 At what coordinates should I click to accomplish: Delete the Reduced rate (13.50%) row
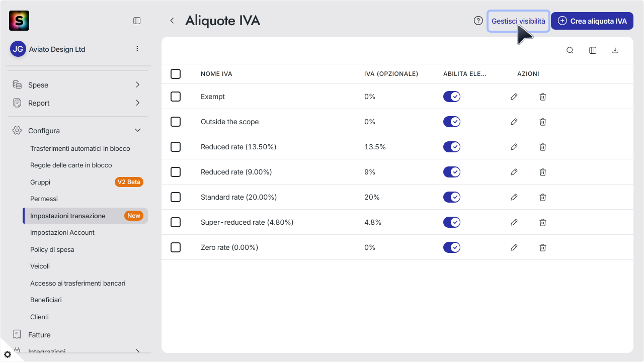543,147
